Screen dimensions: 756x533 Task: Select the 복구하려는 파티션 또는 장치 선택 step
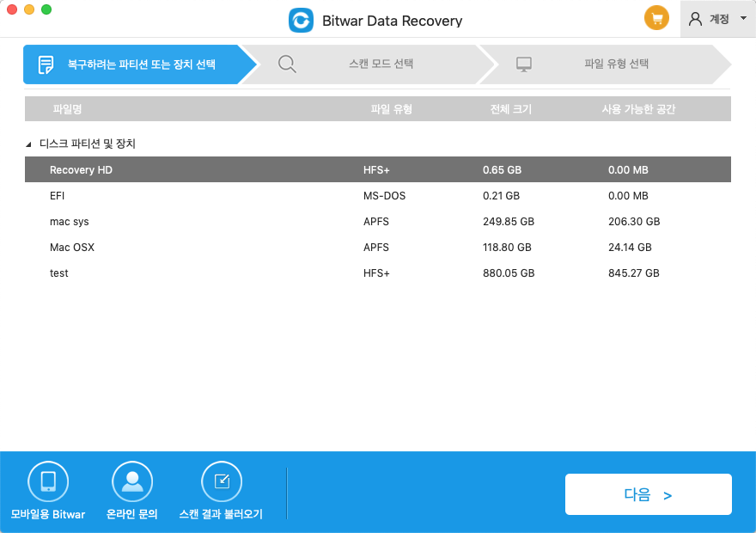[140, 64]
